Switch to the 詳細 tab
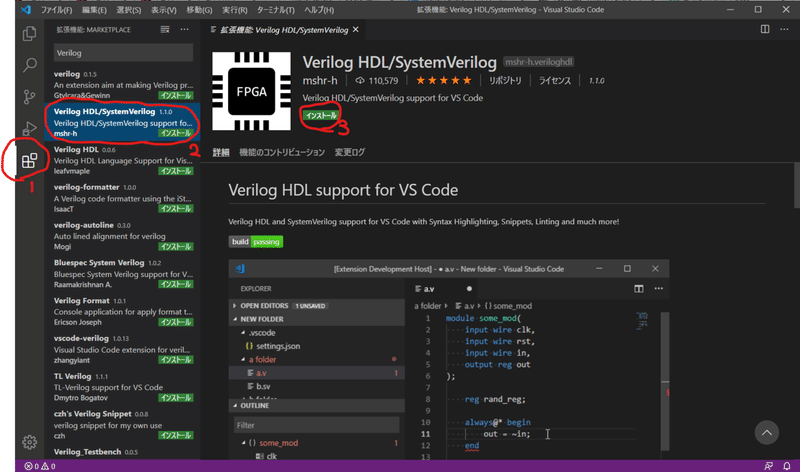Image resolution: width=800 pixels, height=472 pixels. [x=221, y=152]
